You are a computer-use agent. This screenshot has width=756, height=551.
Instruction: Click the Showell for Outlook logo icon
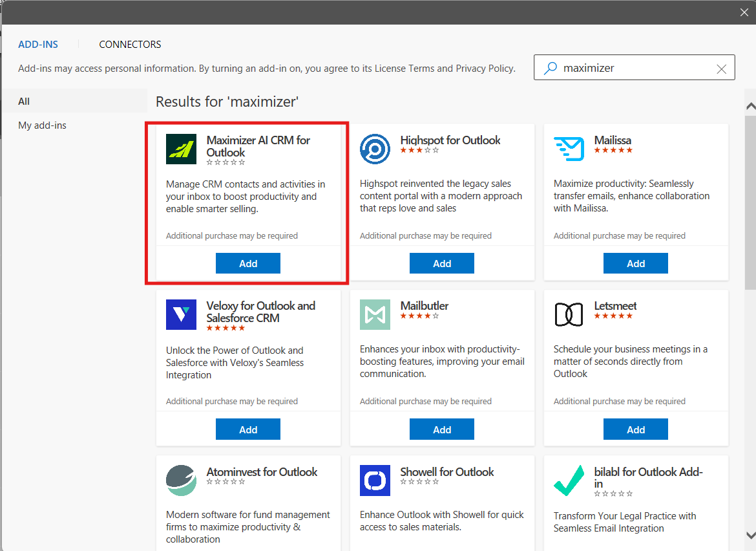point(375,481)
